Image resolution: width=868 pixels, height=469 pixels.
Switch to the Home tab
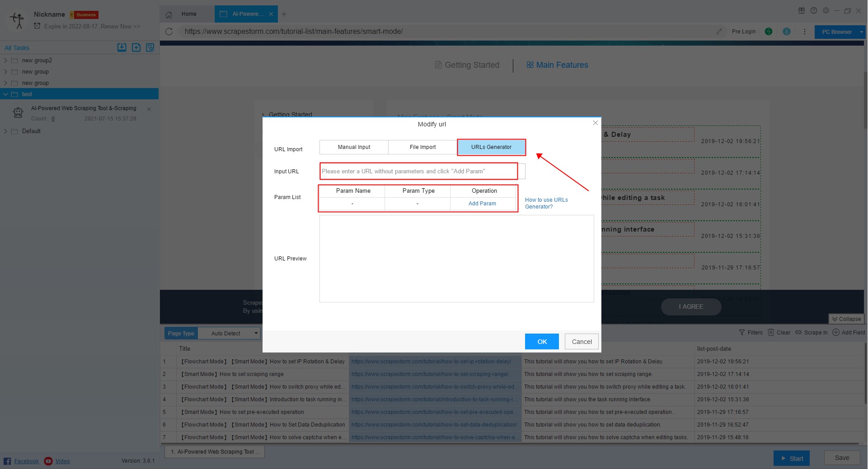(188, 14)
